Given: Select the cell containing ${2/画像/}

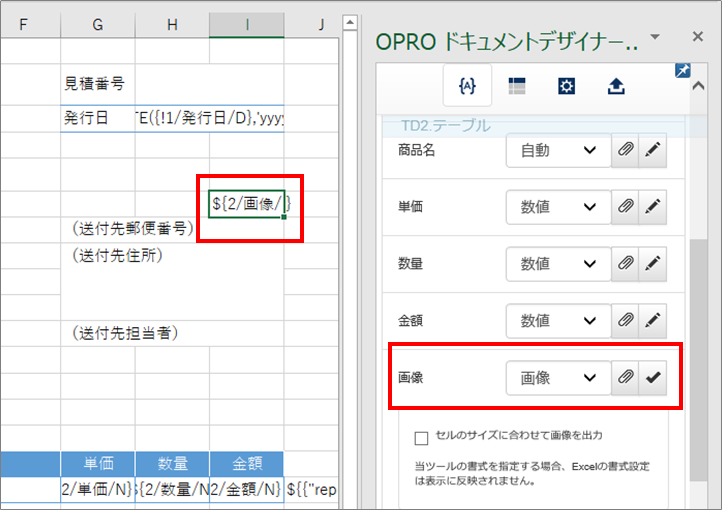Looking at the screenshot, I should click(246, 204).
